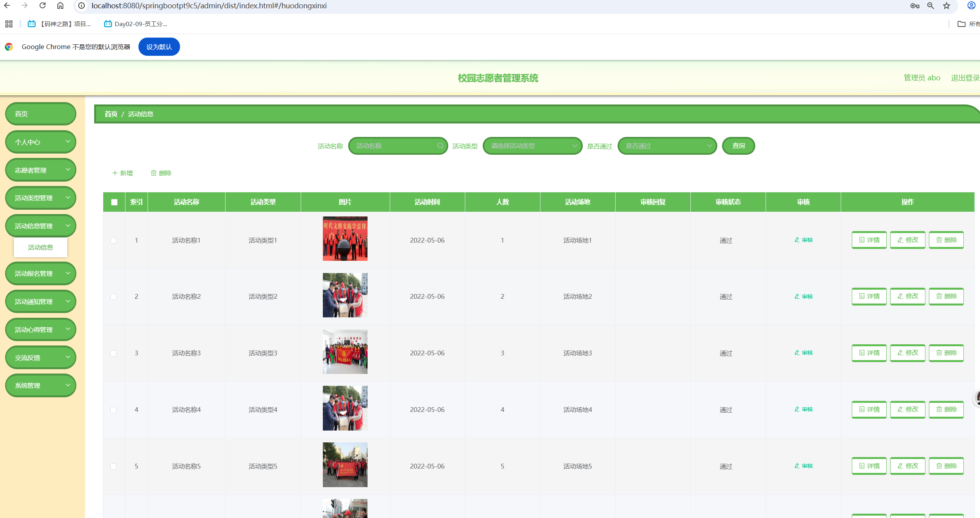Select 活动信息 submenu item in sidebar
Viewport: 980px width, 518px height.
tap(40, 247)
